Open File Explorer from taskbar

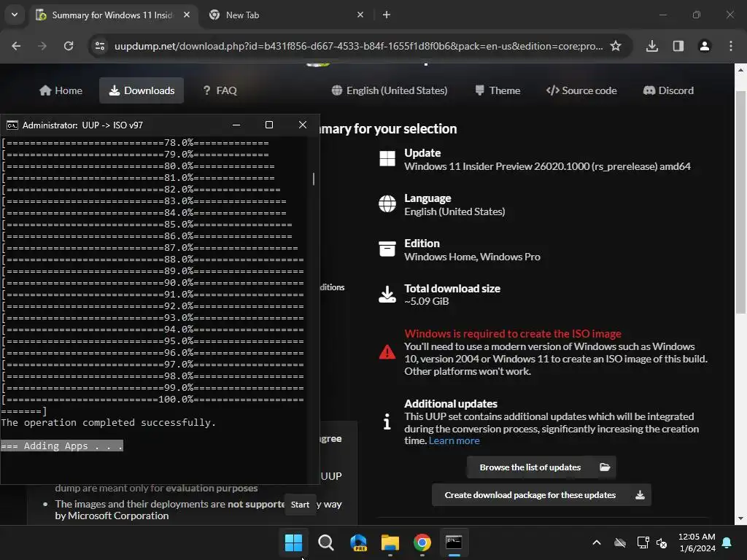pyautogui.click(x=390, y=542)
